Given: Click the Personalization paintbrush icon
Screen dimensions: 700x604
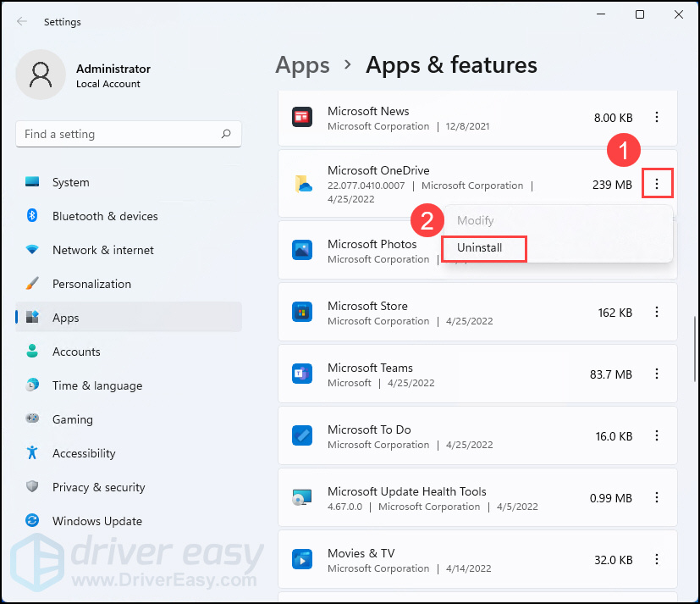Looking at the screenshot, I should 32,283.
